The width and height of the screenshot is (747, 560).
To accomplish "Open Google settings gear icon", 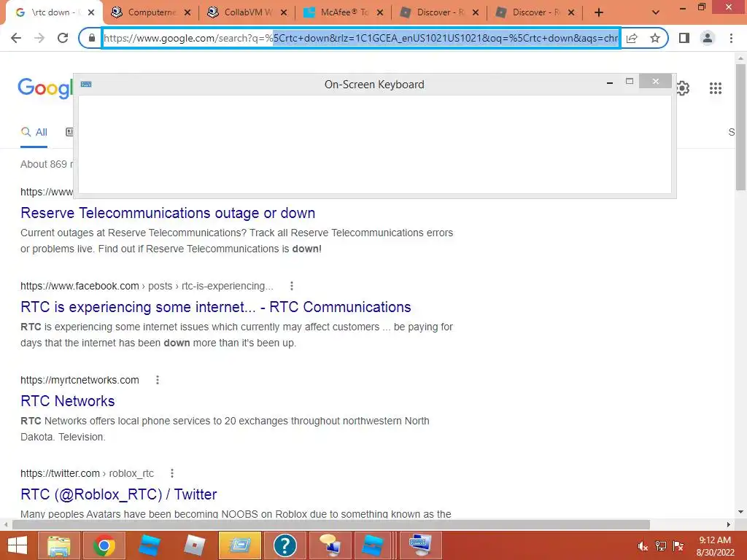I will click(x=683, y=88).
